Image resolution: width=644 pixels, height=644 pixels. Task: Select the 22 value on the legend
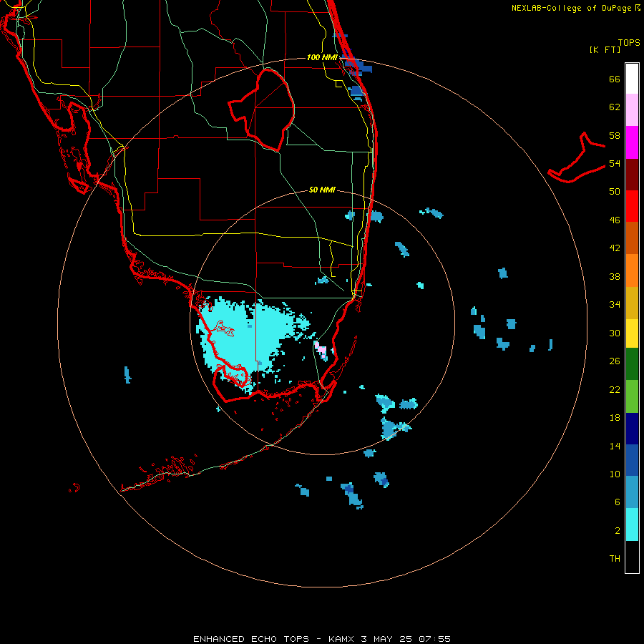click(615, 389)
